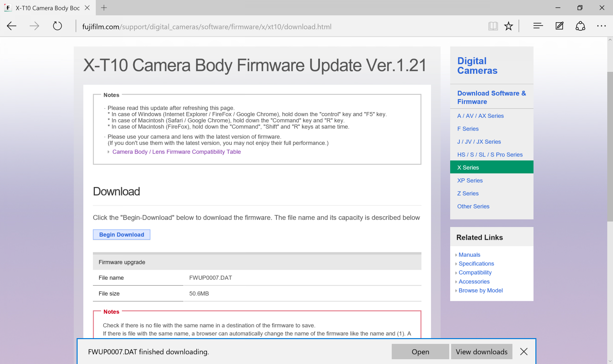Open the Specifications related link
The height and width of the screenshot is (364, 613).
point(476,264)
